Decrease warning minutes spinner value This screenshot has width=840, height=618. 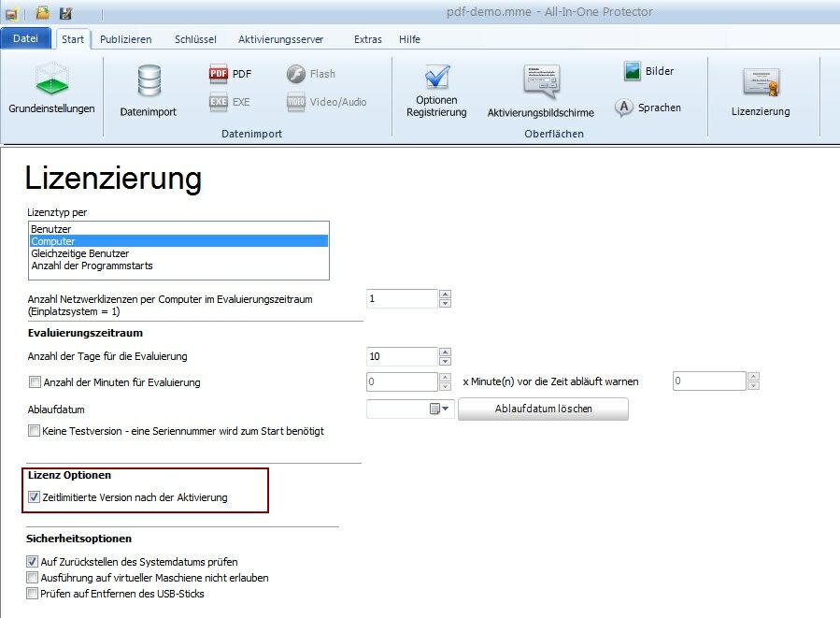point(753,385)
